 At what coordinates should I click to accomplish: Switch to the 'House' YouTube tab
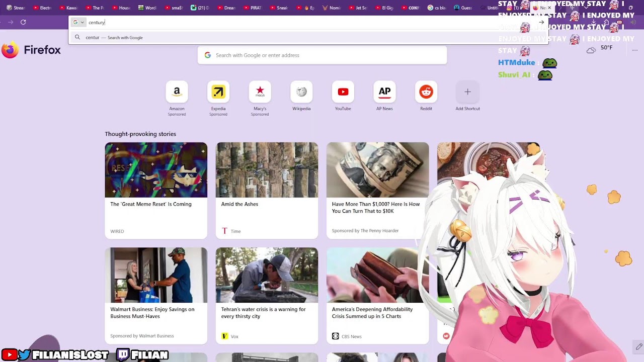coord(121,8)
